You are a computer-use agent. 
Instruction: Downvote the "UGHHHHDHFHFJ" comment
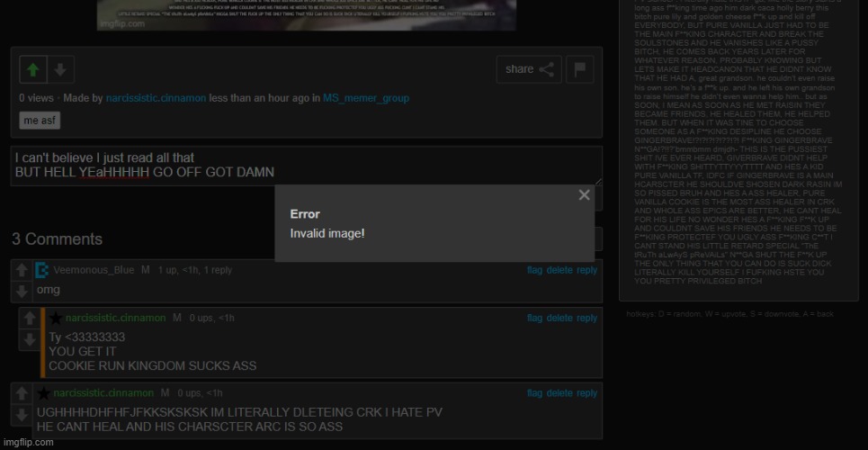22,415
